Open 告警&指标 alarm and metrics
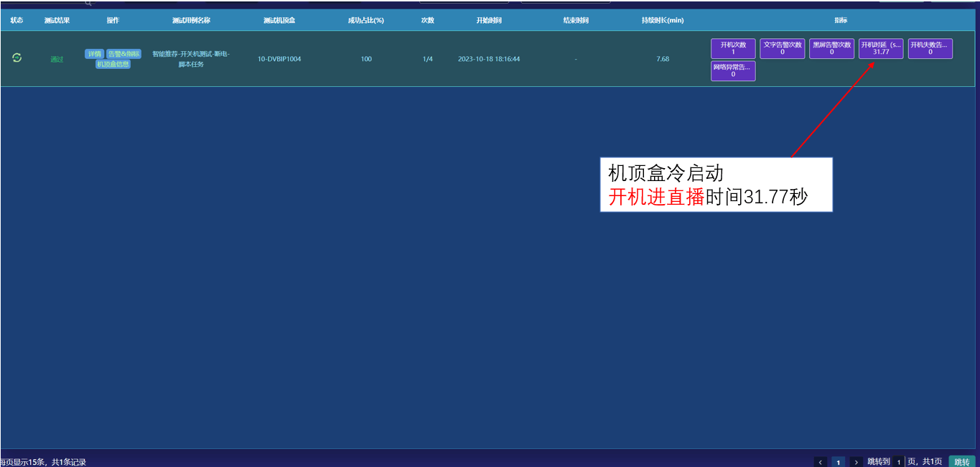Screen dimensions: 980x467 123,54
